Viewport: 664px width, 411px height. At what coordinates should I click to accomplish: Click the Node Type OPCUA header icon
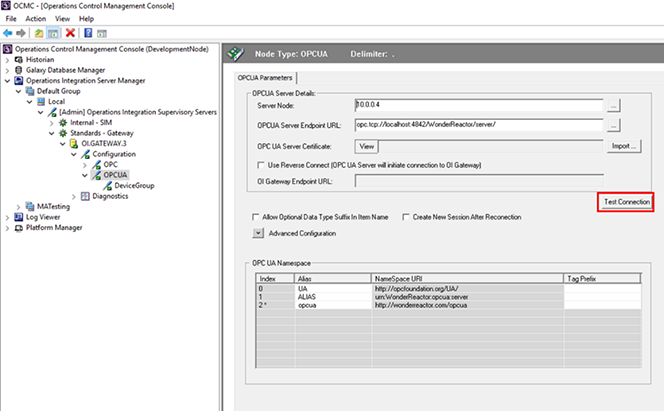click(x=235, y=54)
